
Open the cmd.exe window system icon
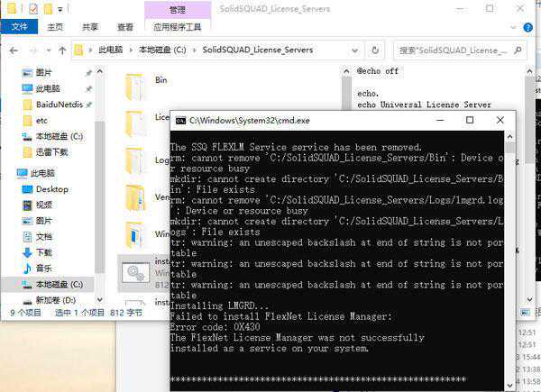click(180, 120)
